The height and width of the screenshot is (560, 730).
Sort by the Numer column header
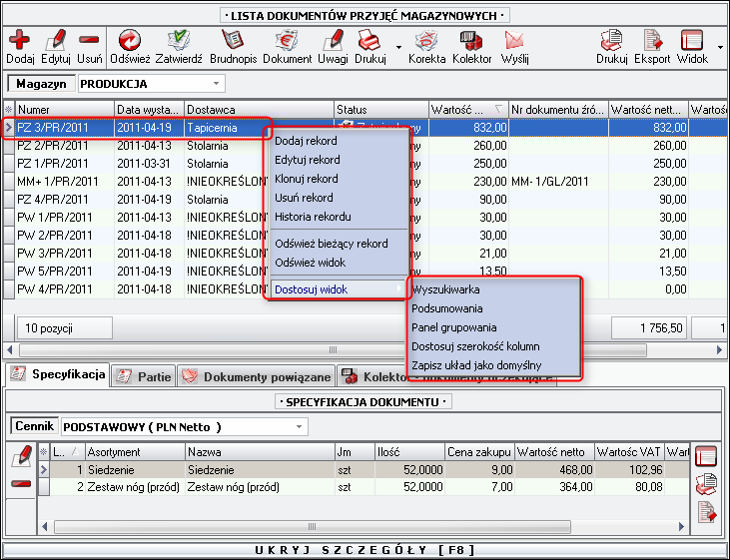coord(60,110)
